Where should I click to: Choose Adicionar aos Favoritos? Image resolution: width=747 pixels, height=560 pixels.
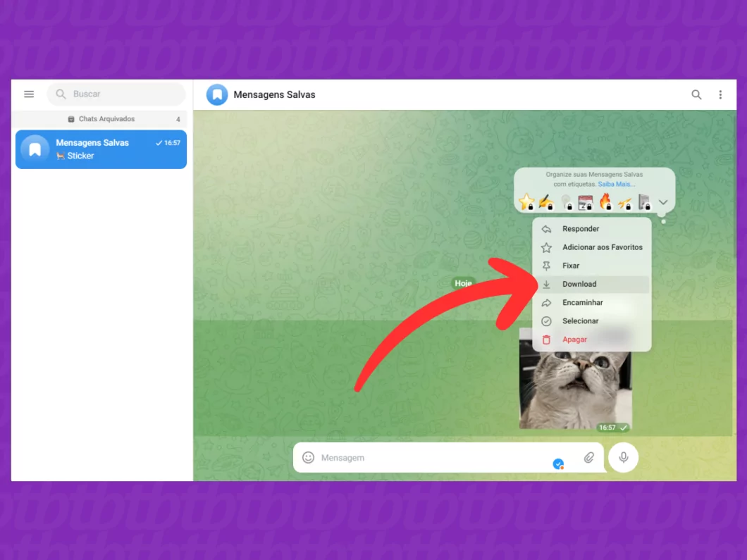592,247
